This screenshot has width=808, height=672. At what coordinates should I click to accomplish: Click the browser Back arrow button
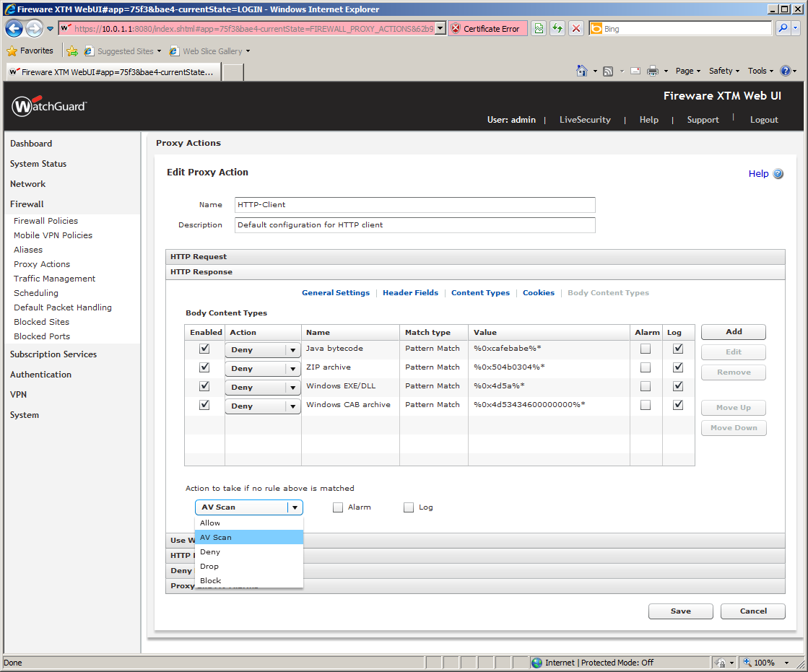(14, 29)
